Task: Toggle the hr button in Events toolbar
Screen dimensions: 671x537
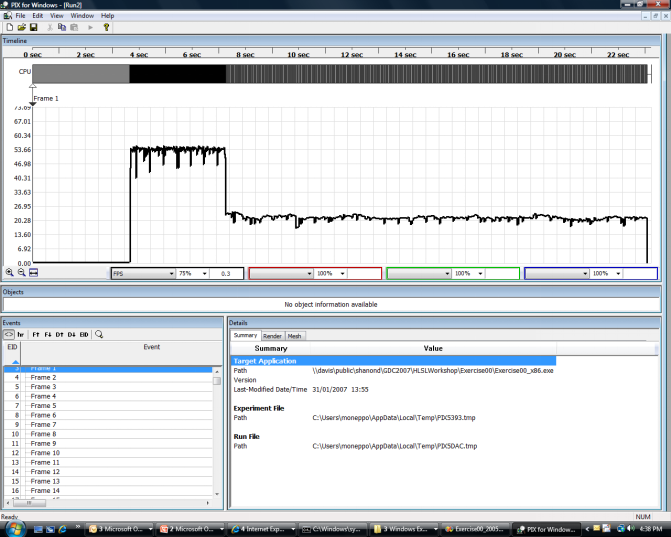Action: (x=21, y=334)
